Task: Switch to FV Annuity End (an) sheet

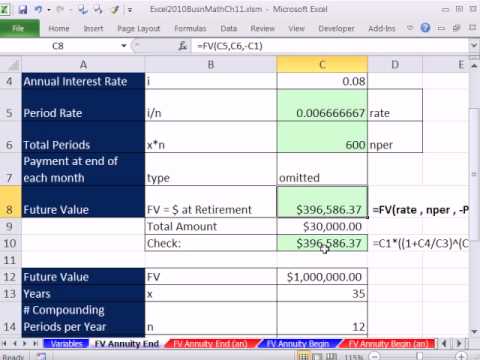Action: coord(211,344)
